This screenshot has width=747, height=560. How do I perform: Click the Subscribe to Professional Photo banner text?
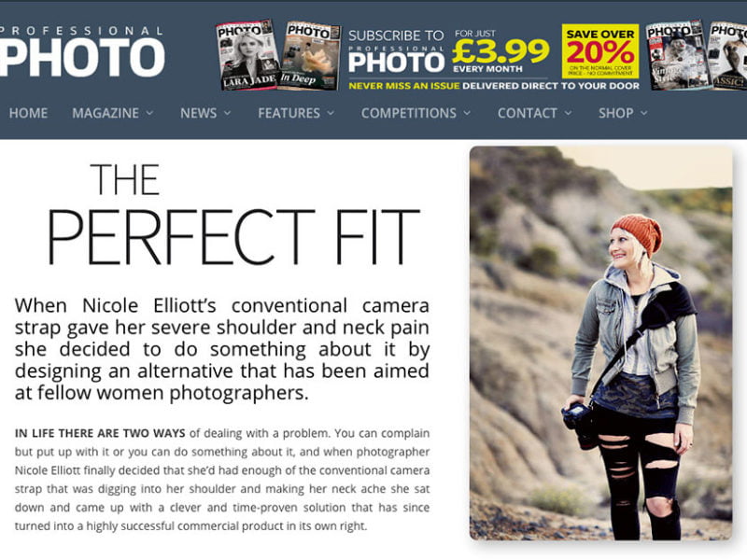[396, 51]
